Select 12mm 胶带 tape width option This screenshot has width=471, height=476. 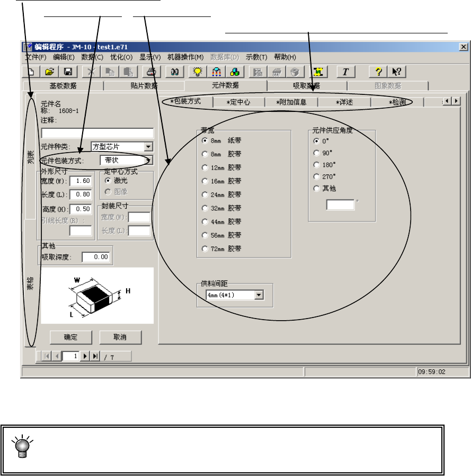tap(221, 168)
